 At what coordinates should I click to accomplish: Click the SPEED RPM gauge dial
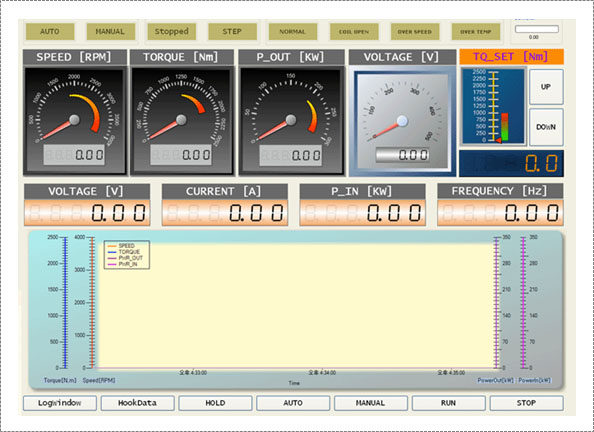click(x=75, y=121)
